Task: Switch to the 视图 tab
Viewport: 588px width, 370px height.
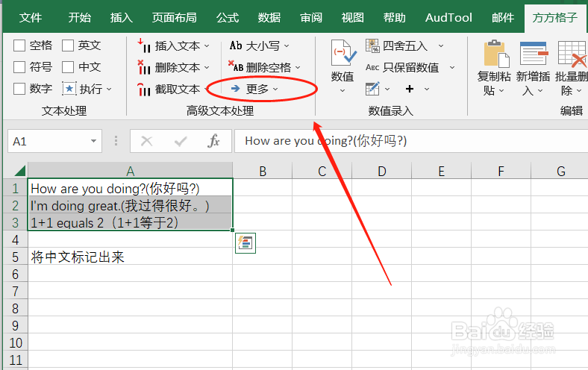Action: click(x=352, y=18)
